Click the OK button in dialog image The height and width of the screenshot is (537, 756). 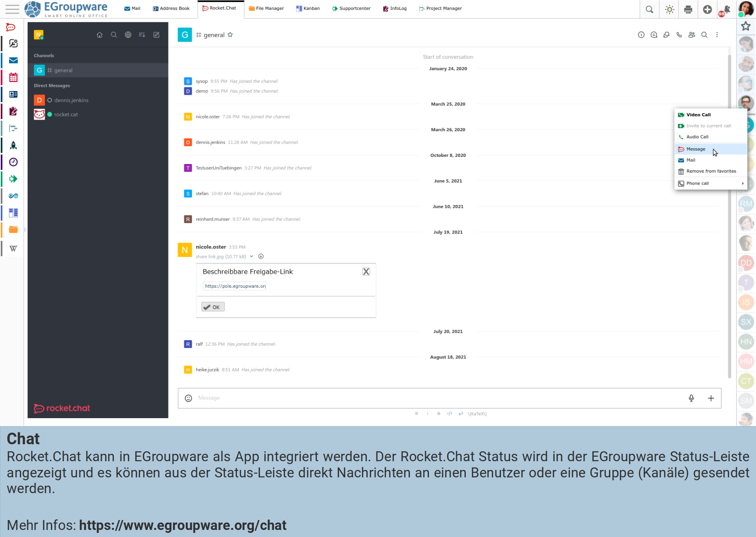(213, 307)
